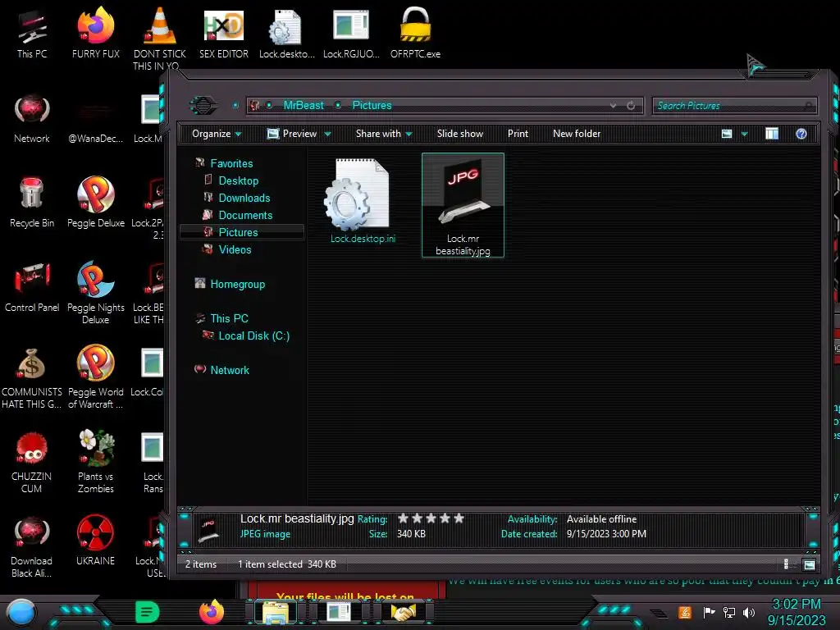Click the volume speaker tray icon

(749, 612)
